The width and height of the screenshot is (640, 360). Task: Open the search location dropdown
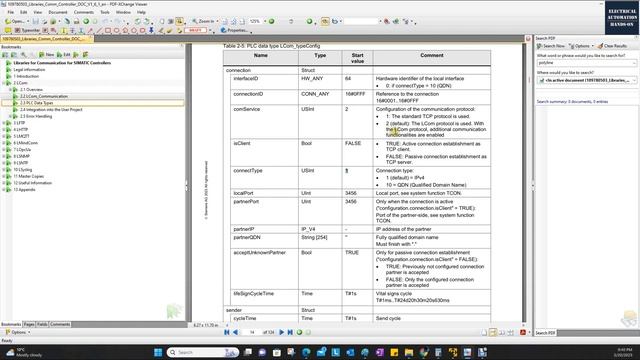pyautogui.click(x=634, y=80)
